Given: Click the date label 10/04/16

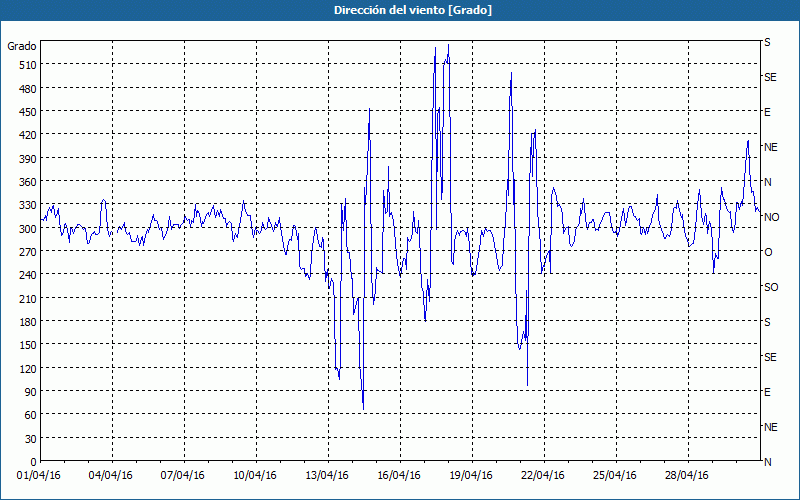Looking at the screenshot, I should click(x=255, y=476).
